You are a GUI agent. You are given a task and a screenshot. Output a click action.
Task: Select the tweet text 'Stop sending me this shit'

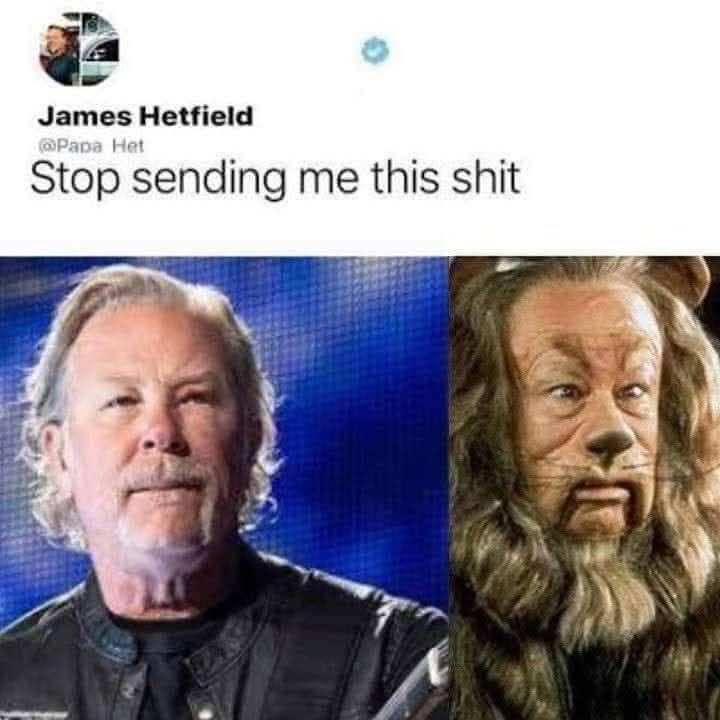pyautogui.click(x=275, y=180)
